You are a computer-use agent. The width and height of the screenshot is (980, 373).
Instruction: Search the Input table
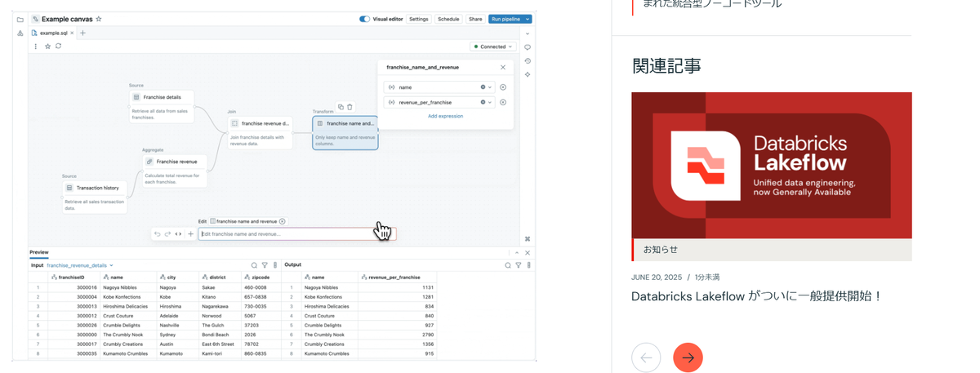click(x=254, y=265)
